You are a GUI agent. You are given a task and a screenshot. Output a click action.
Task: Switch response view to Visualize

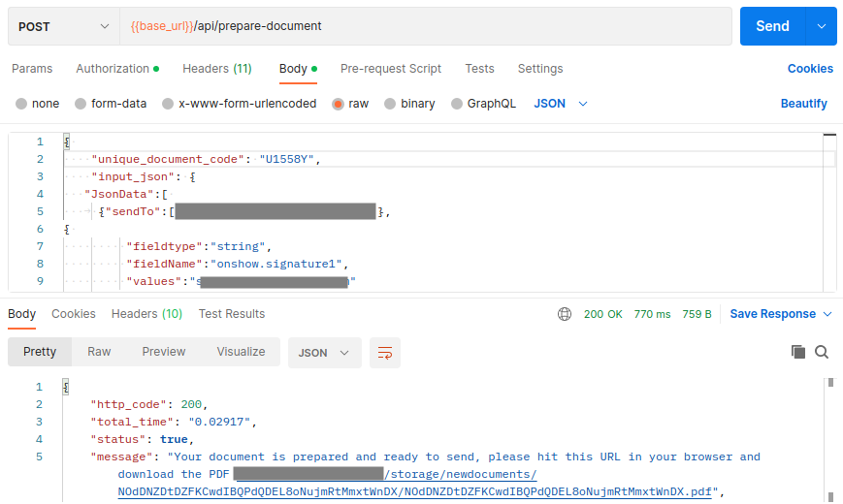coord(241,352)
